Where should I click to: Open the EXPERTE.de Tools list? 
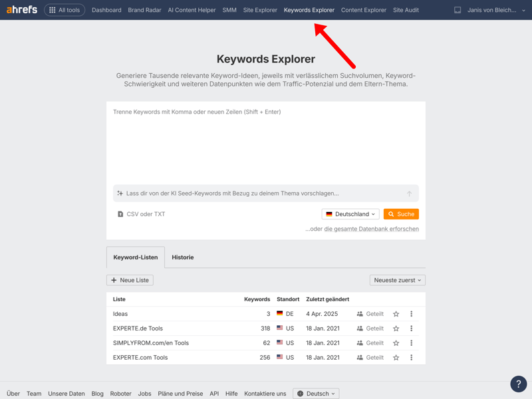[138, 329]
